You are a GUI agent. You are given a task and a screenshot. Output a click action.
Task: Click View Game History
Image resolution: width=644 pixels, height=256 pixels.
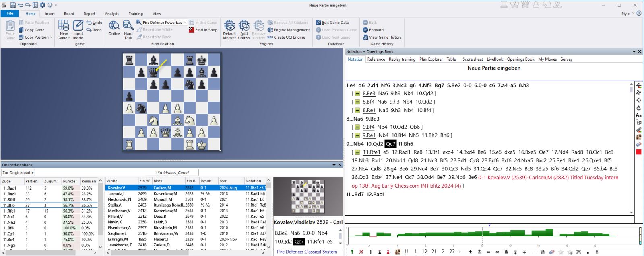point(382,37)
